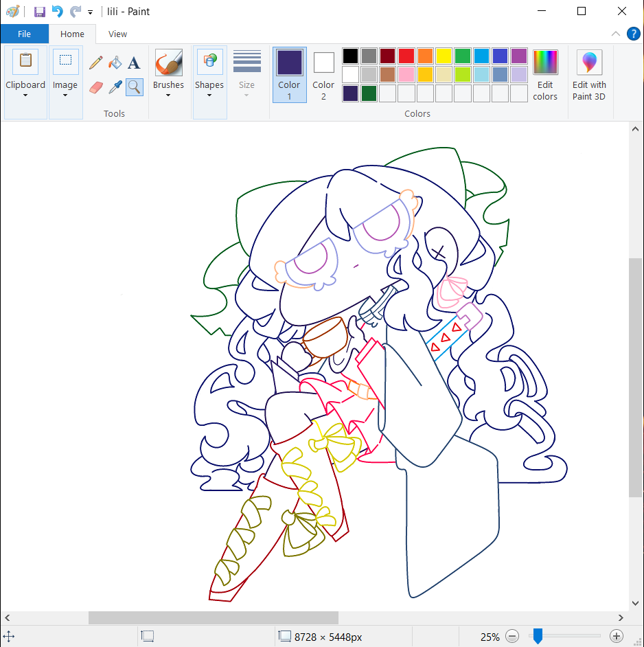This screenshot has height=647, width=644.
Task: Click the scroll left arrow
Action: coord(7,617)
